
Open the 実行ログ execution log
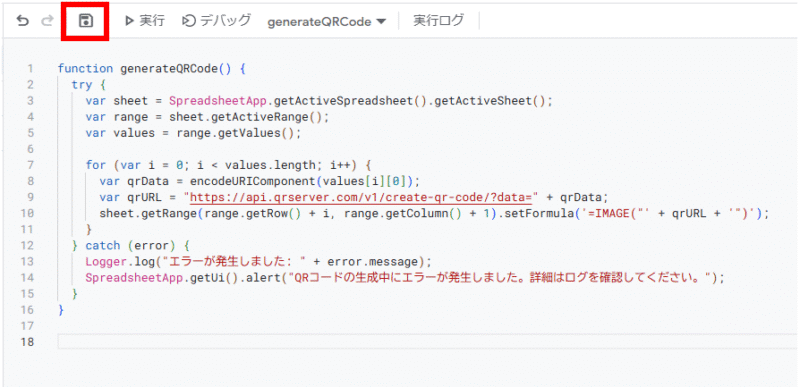click(x=439, y=21)
